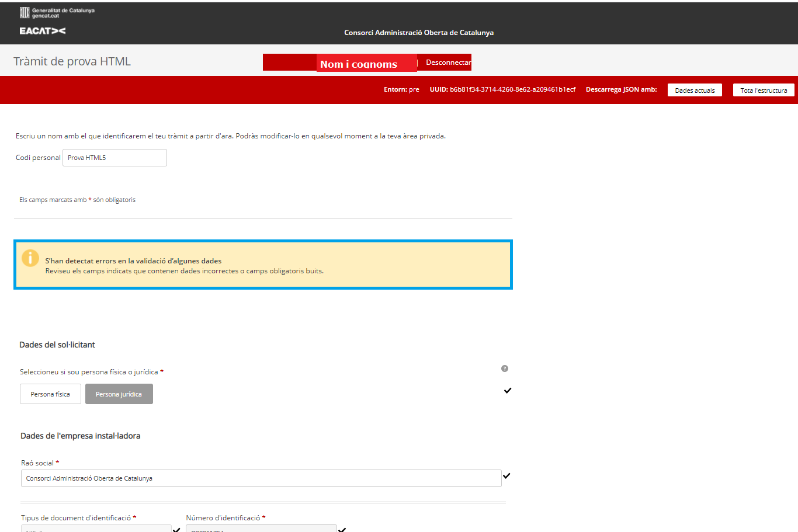Click the Raó social text field
The image size is (798, 532).
[x=260, y=478]
